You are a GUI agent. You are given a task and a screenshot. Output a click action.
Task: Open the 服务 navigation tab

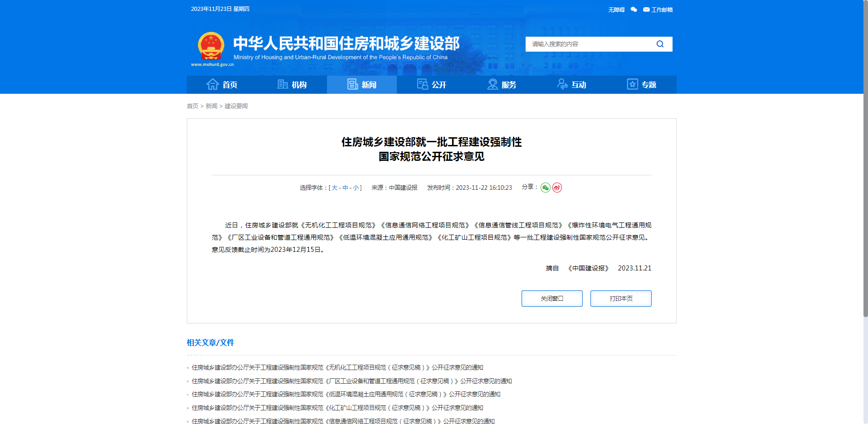coord(502,85)
